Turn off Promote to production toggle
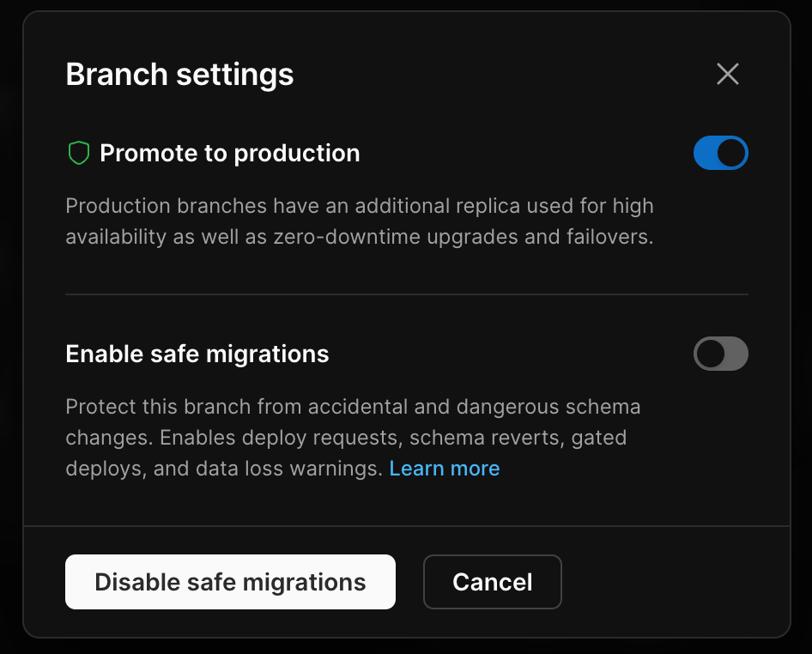Image resolution: width=812 pixels, height=654 pixels. coord(720,154)
